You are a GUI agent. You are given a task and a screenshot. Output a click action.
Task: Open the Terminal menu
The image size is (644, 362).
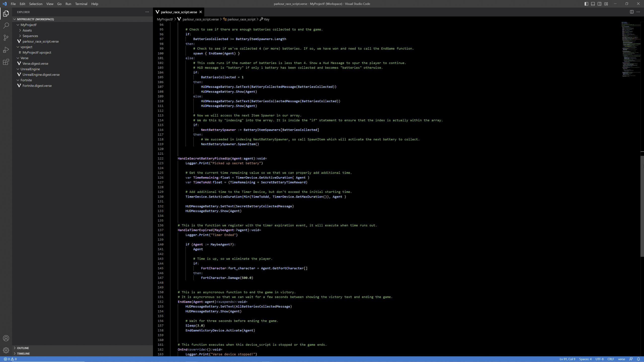[x=81, y=4]
